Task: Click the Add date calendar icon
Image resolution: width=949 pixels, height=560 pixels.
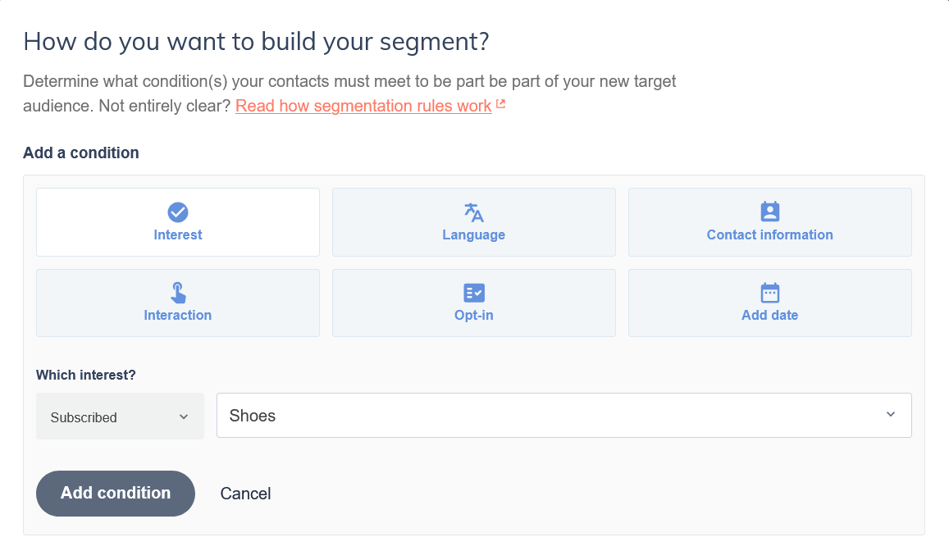Action: [769, 293]
